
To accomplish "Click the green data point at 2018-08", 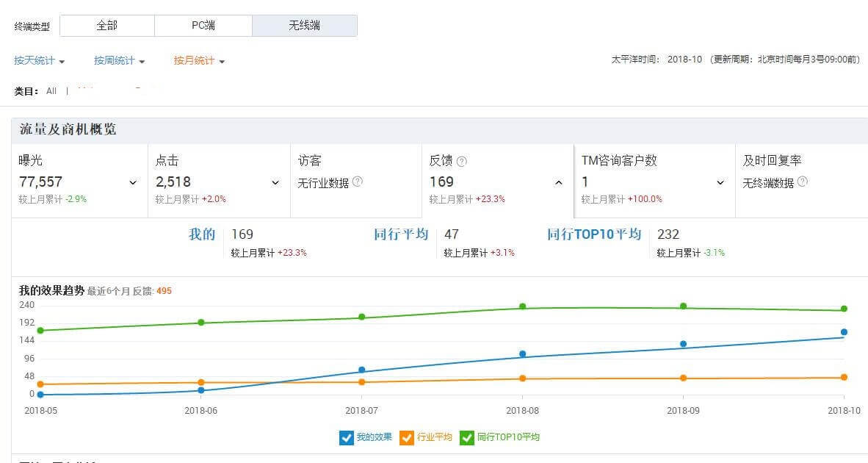I will coord(523,306).
